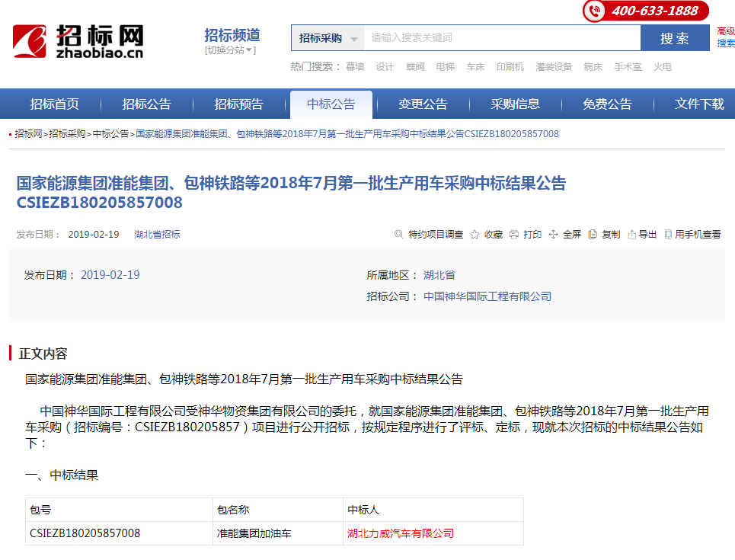Image resolution: width=735 pixels, height=560 pixels.
Task: Click hot search keyword 火电
Action: pos(663,67)
